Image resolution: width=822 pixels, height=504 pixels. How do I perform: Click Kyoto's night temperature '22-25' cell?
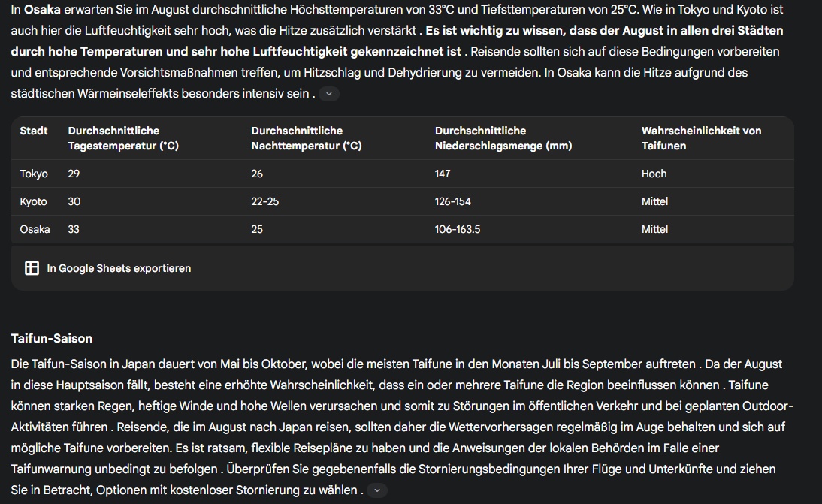(264, 201)
